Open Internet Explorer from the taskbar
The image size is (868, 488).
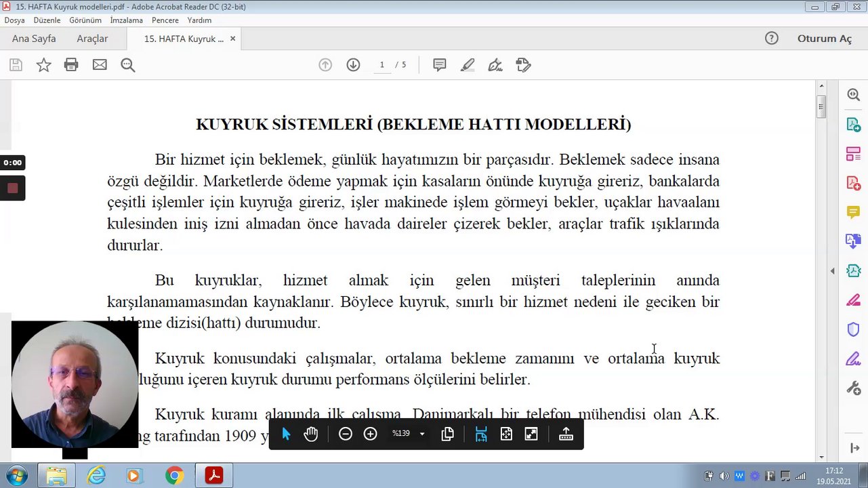pos(96,476)
